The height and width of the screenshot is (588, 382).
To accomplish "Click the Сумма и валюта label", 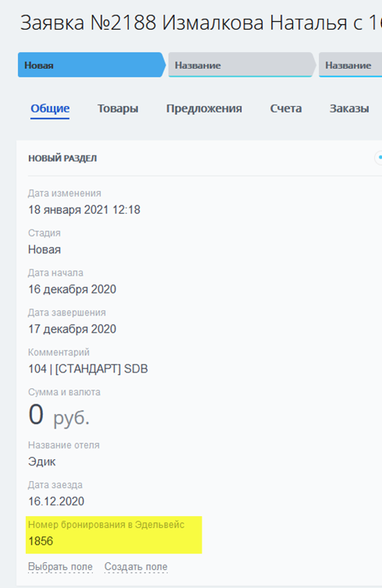I will [64, 392].
